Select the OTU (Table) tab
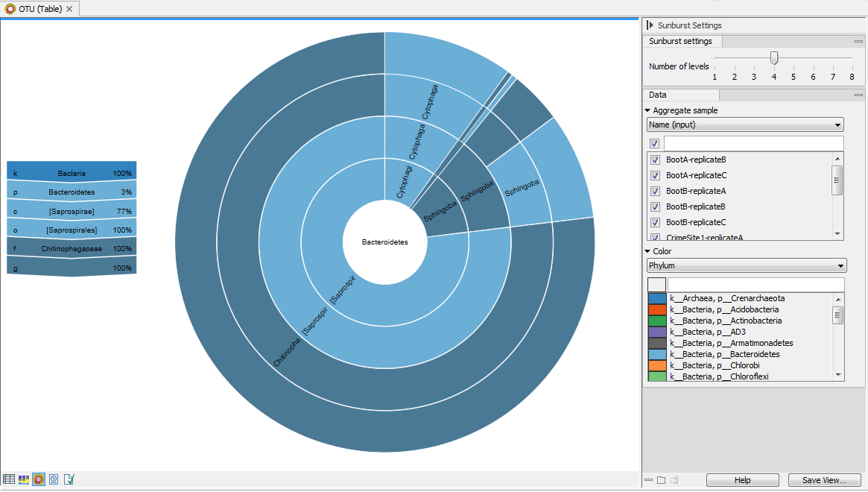This screenshot has height=492, width=868. [x=39, y=9]
